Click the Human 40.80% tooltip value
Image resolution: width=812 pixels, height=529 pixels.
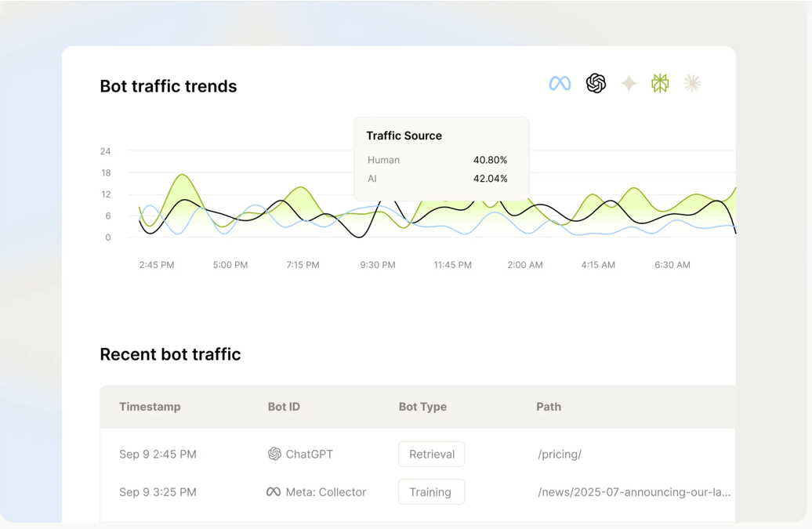[x=490, y=160]
